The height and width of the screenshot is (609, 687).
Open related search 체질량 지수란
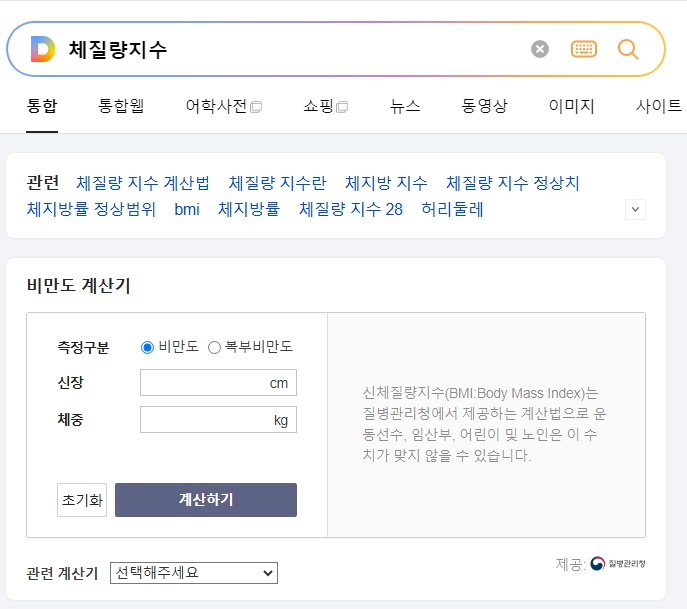(x=277, y=183)
